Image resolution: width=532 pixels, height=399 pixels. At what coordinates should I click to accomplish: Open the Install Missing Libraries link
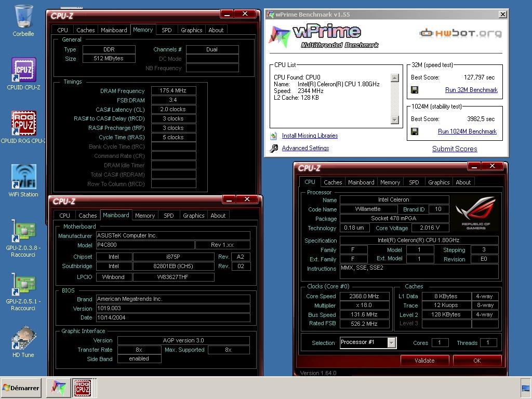[310, 136]
